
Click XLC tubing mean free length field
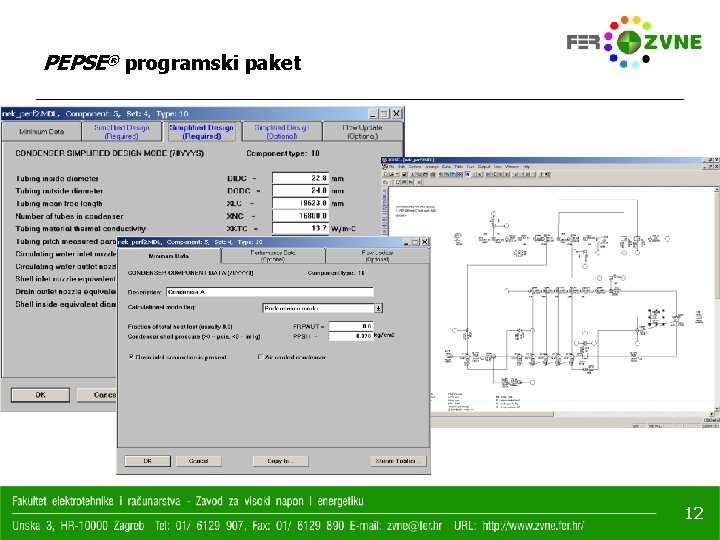point(300,203)
